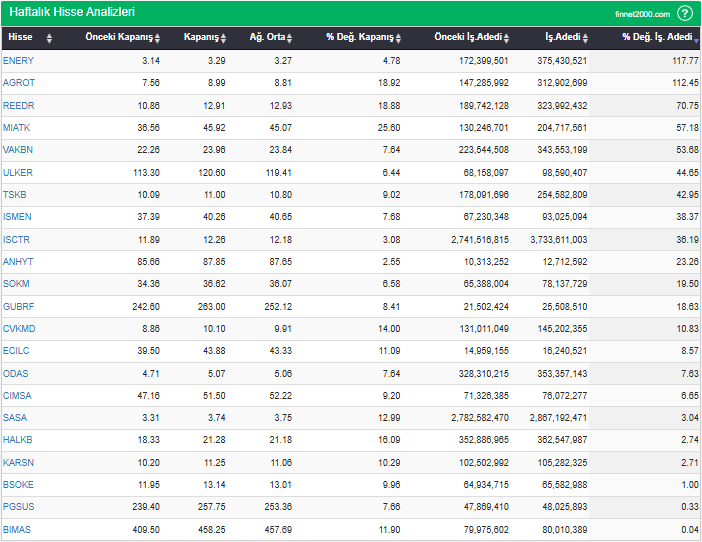Open the ISCTR stock link
The image size is (702, 542).
(x=16, y=239)
